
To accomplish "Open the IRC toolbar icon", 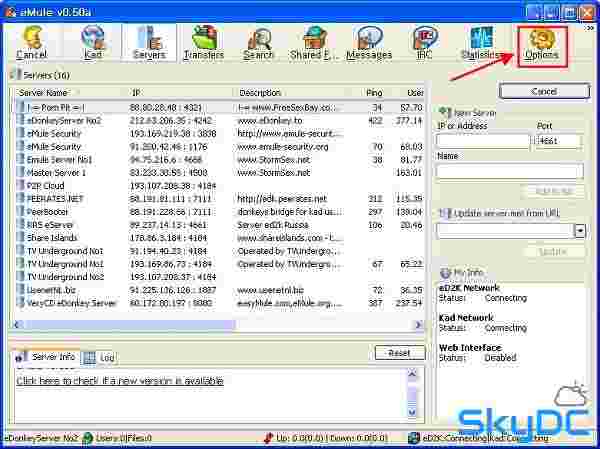I will pos(424,42).
